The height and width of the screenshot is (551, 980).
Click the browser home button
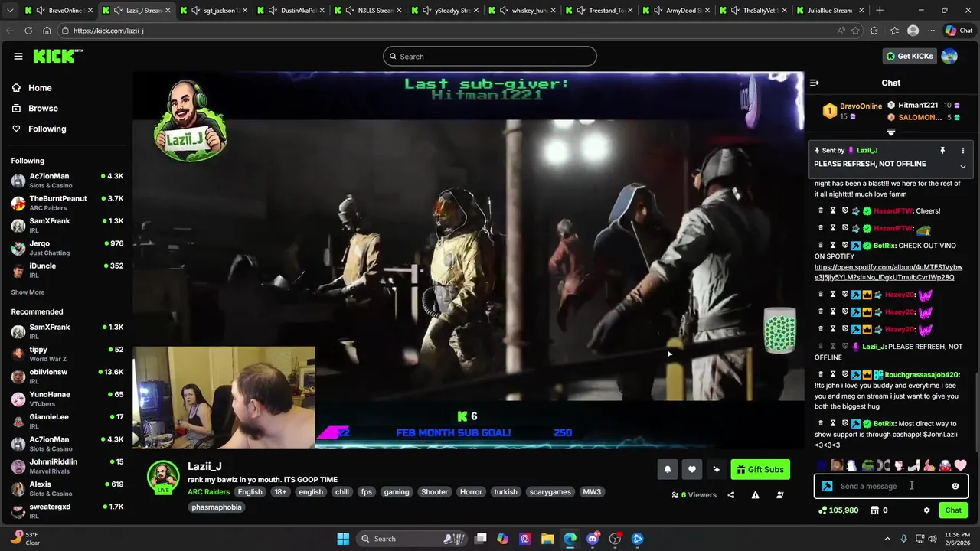coord(47,31)
